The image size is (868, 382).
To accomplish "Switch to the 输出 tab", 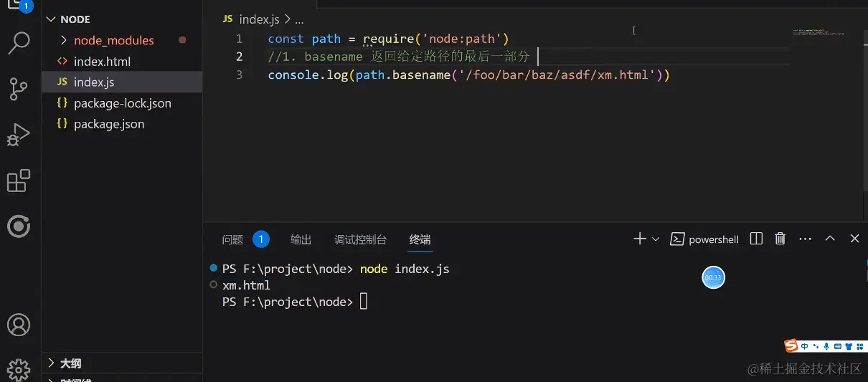I will point(301,239).
